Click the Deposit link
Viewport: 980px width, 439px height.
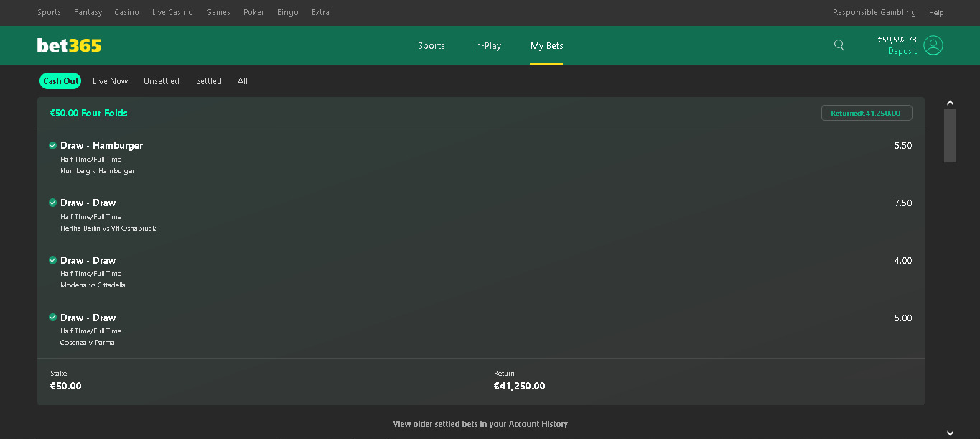pyautogui.click(x=902, y=51)
